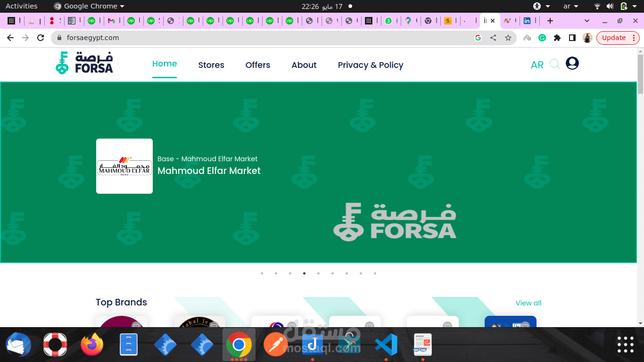The height and width of the screenshot is (362, 644).
Task: Open the tab search chevron
Action: click(587, 21)
